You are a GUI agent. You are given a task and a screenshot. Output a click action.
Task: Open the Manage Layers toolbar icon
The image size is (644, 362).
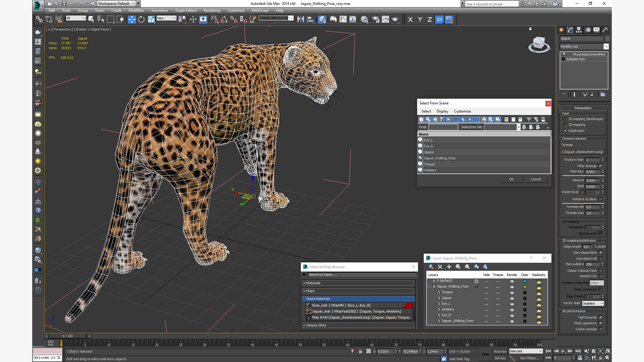point(322,19)
